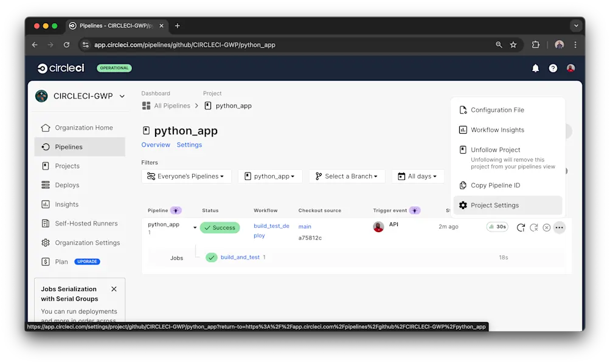Screen dimensions: 610x364
Task: Open Self-Hosted Runners in the sidebar
Action: coord(80,223)
